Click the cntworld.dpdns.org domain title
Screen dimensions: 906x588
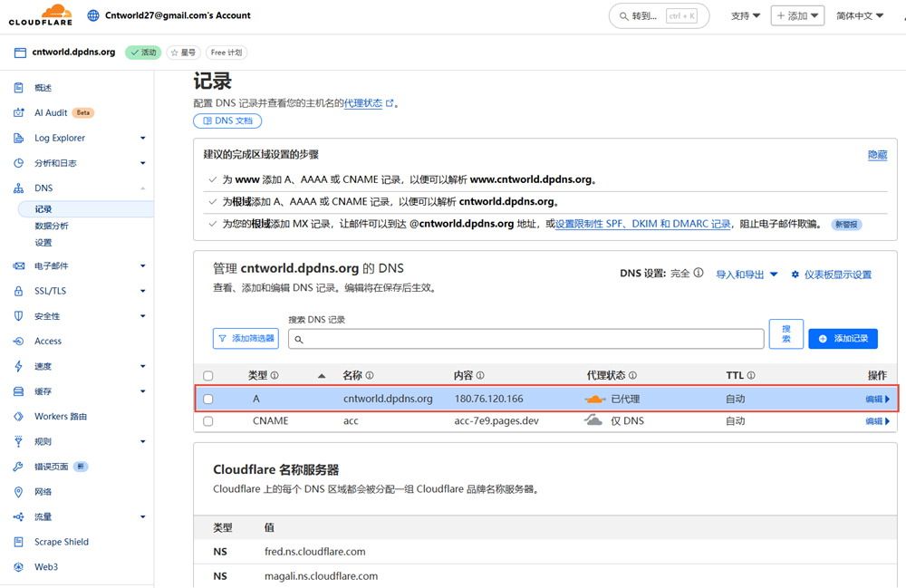tap(73, 52)
